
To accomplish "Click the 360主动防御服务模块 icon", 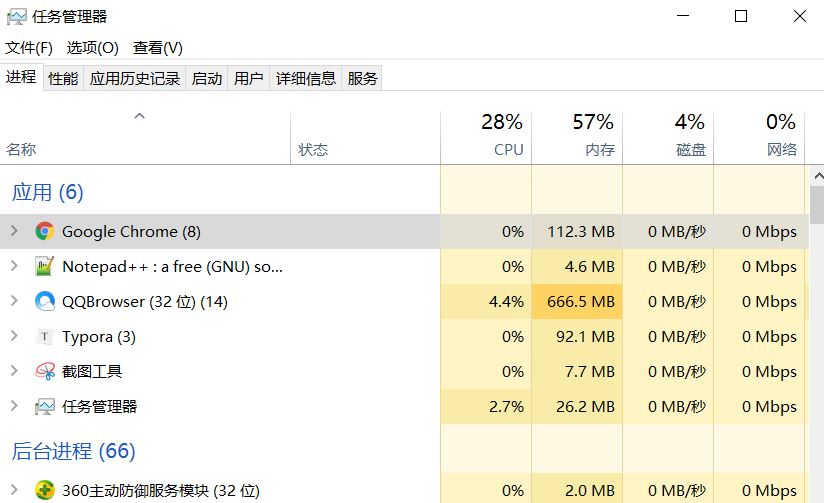I will coord(45,490).
